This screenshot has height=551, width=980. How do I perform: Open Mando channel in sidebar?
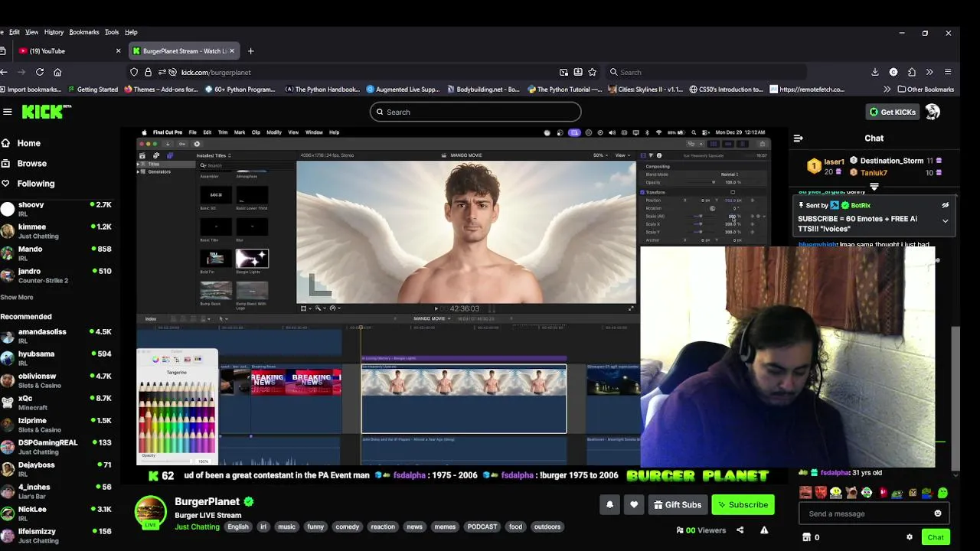click(x=57, y=253)
